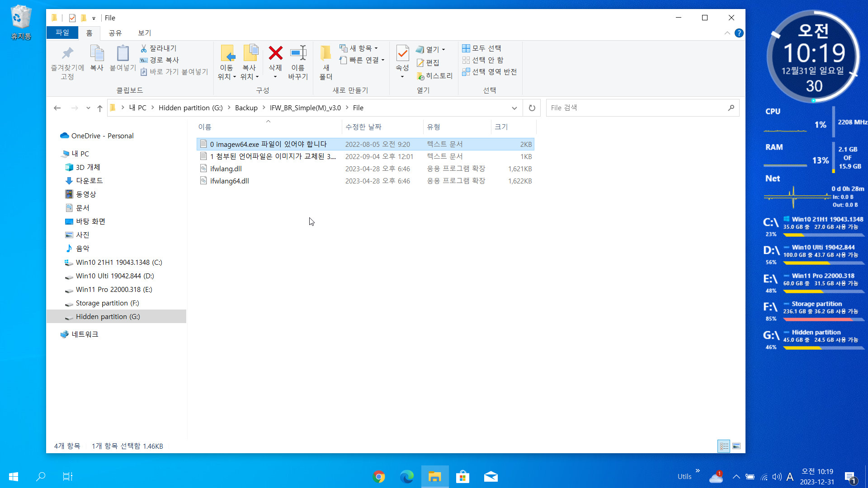The image size is (868, 488).
Task: Click 잘라내기 (Cut) scissors icon
Action: tap(159, 48)
